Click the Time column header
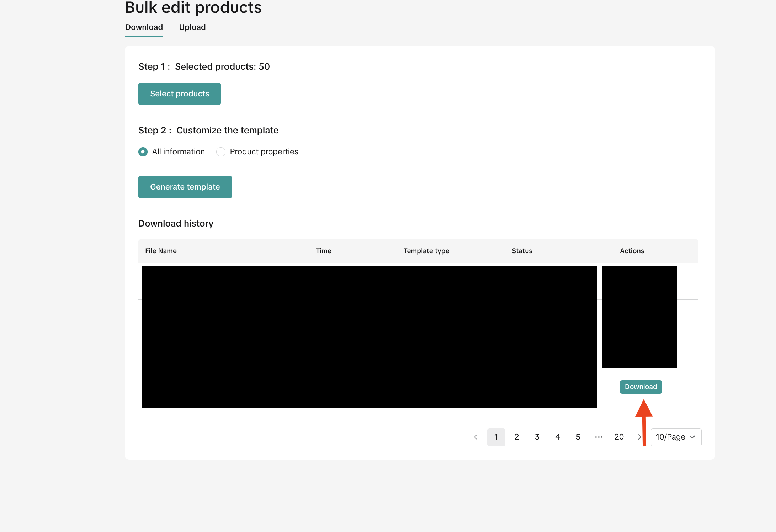The image size is (776, 532). 324,251
